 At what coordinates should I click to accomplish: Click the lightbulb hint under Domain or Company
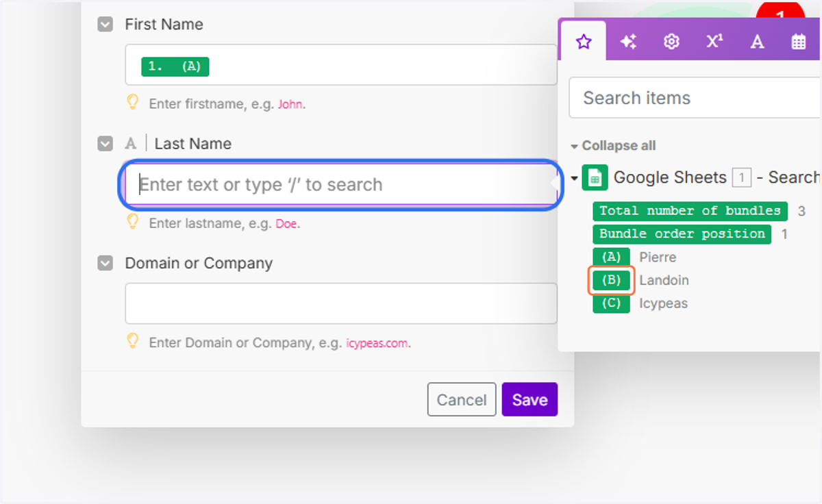(133, 341)
